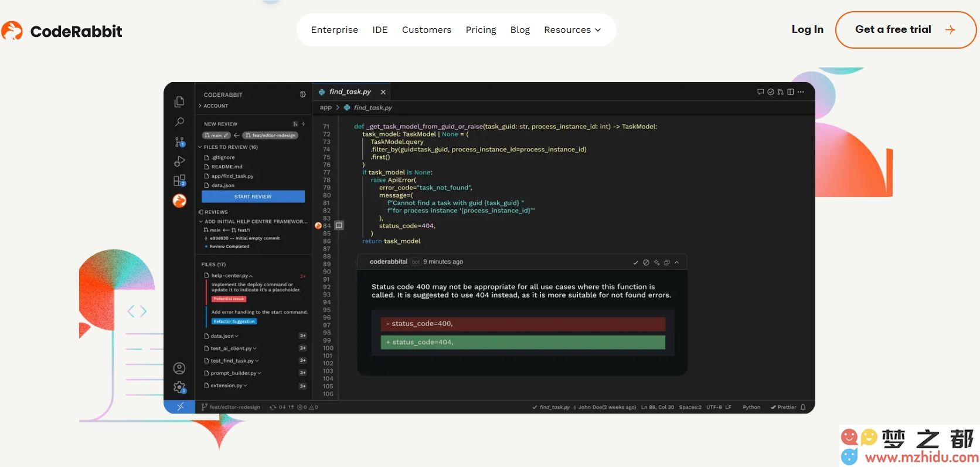Click Ln 88, Col 30 in status bar
The height and width of the screenshot is (467, 980).
tap(658, 407)
